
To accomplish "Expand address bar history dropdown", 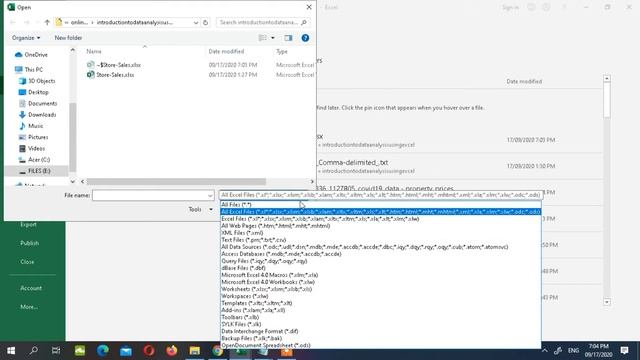I will pyautogui.click(x=196, y=22).
